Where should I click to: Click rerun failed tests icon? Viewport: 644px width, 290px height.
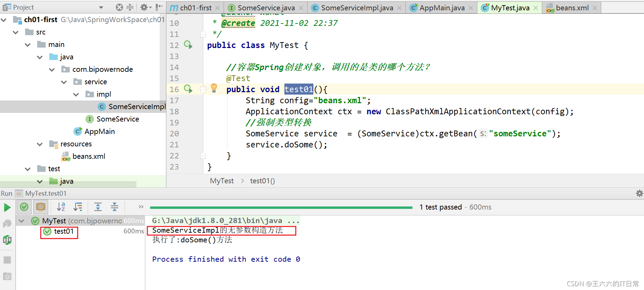pyautogui.click(x=7, y=224)
